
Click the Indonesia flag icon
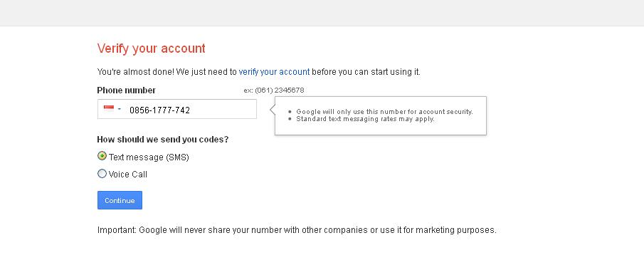tap(109, 108)
